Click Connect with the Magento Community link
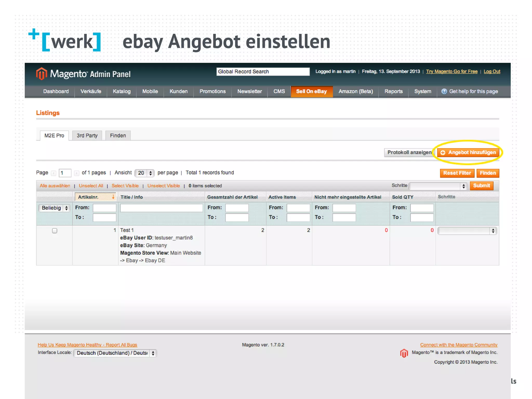This screenshot has height=399, width=532. coord(459,345)
